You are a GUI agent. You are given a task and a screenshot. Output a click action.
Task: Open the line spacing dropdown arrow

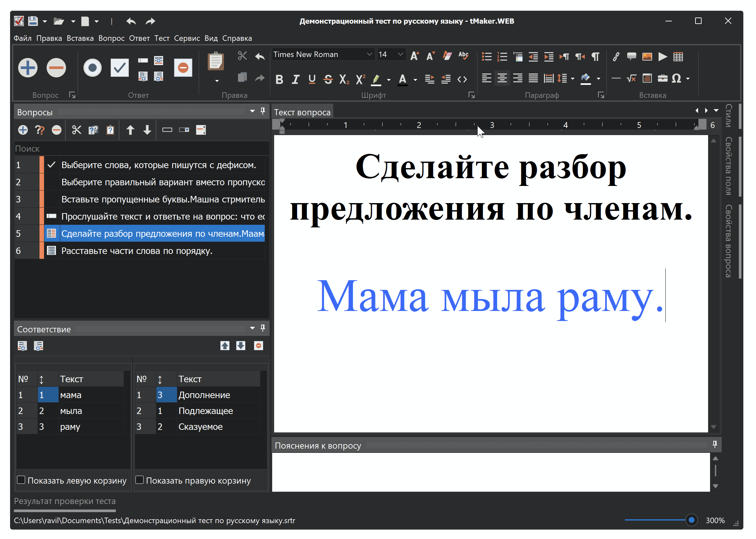tap(573, 79)
